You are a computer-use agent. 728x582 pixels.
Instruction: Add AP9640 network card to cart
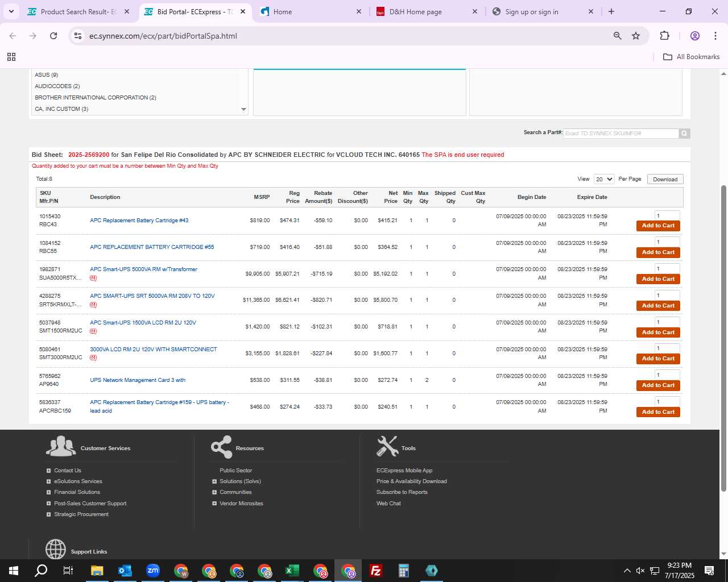pos(658,385)
